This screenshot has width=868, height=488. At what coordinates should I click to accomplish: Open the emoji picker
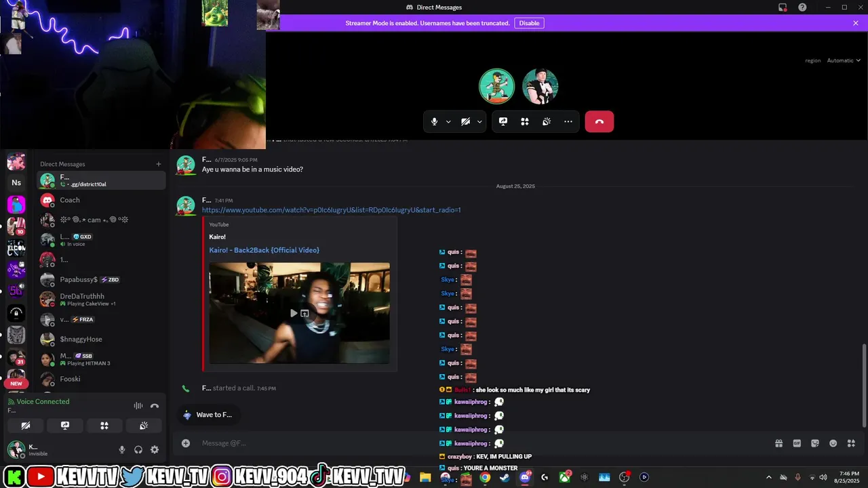[833, 443]
